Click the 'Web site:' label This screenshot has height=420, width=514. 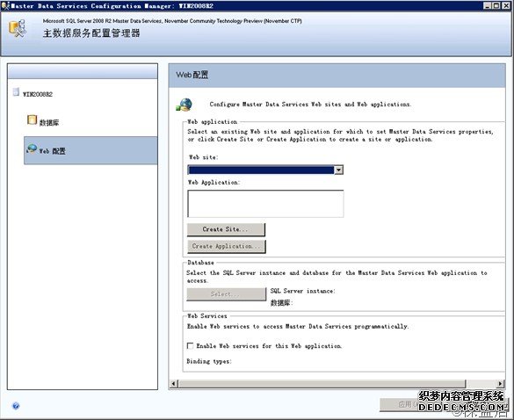203,157
